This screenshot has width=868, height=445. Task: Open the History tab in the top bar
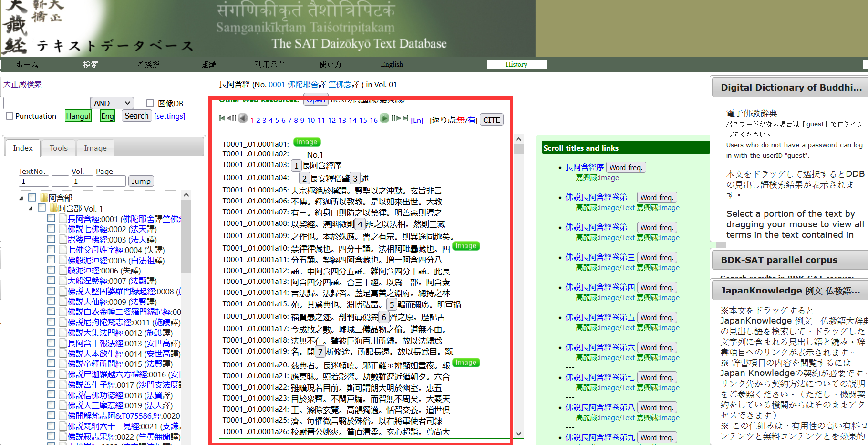pos(517,64)
